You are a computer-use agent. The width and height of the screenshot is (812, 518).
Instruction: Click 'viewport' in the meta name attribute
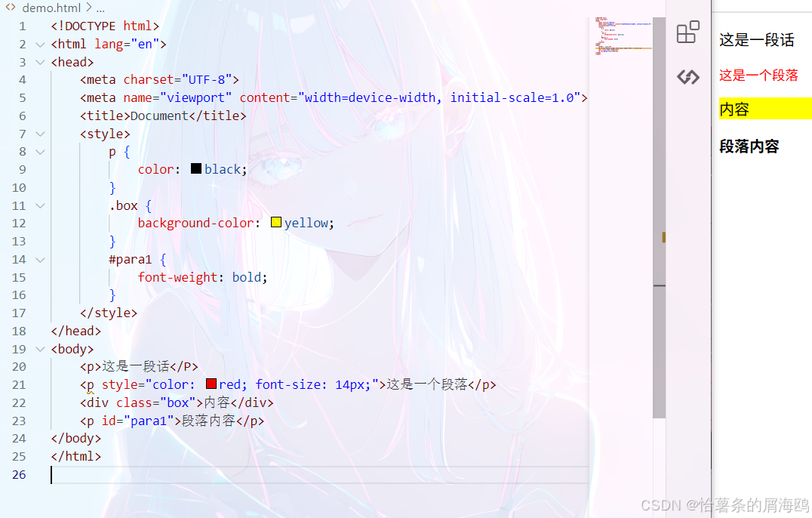tap(195, 98)
